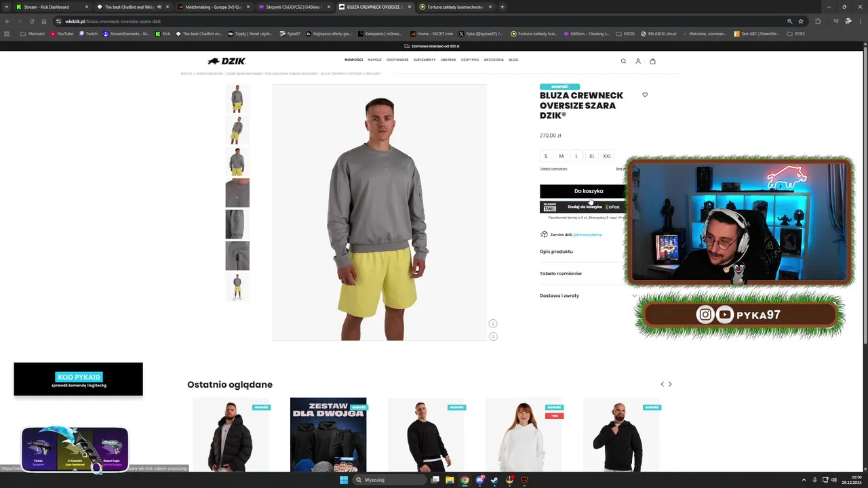
Task: Open Tabela rozmiarów link under sizes
Action: point(553,169)
